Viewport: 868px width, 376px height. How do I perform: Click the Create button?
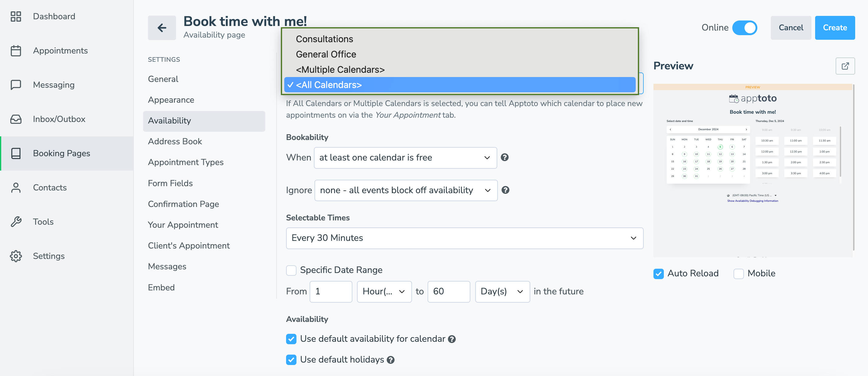(835, 28)
